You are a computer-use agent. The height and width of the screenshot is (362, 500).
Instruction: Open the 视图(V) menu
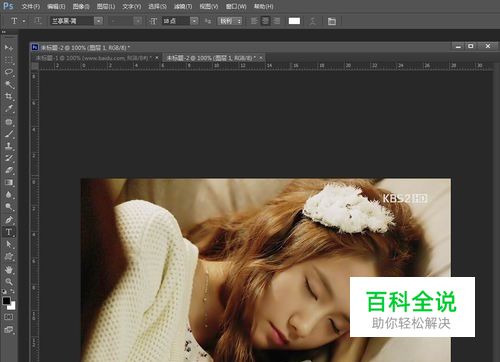point(209,6)
